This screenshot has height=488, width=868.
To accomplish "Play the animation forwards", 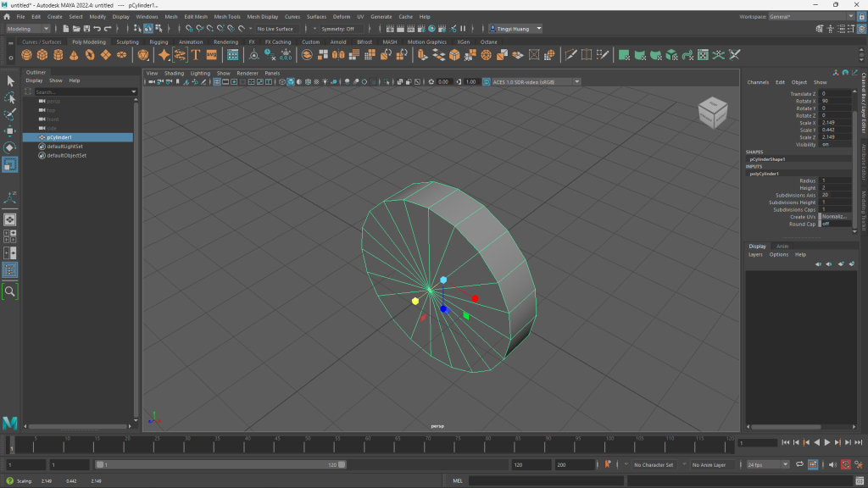I will (x=827, y=442).
